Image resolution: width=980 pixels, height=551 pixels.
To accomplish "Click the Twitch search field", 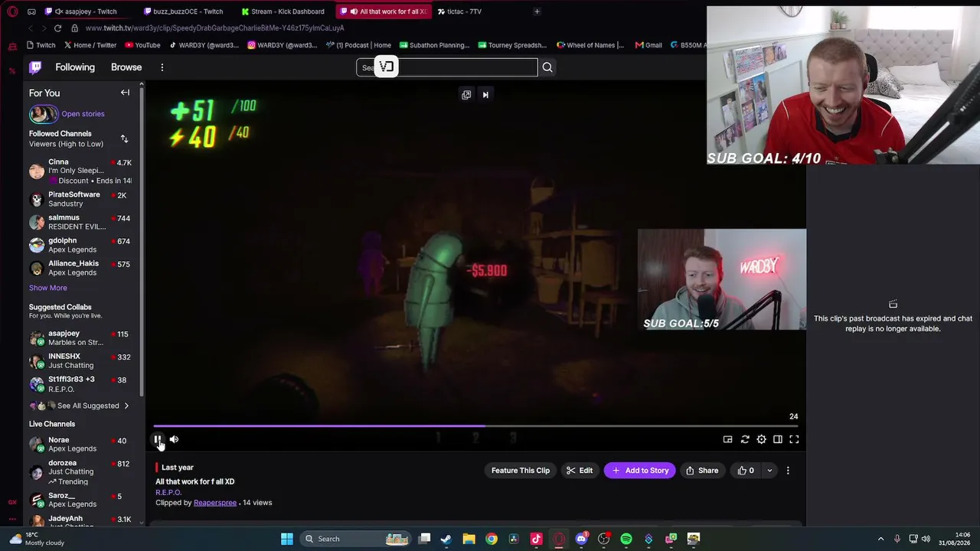I will pyautogui.click(x=447, y=67).
